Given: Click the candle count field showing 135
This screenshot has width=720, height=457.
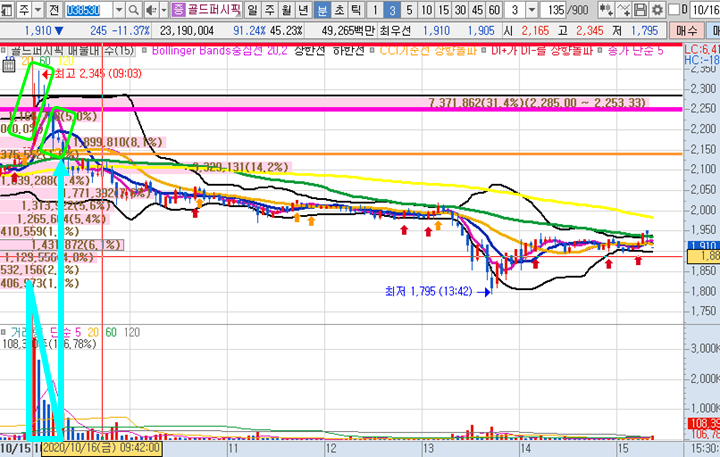Looking at the screenshot, I should click(x=554, y=10).
